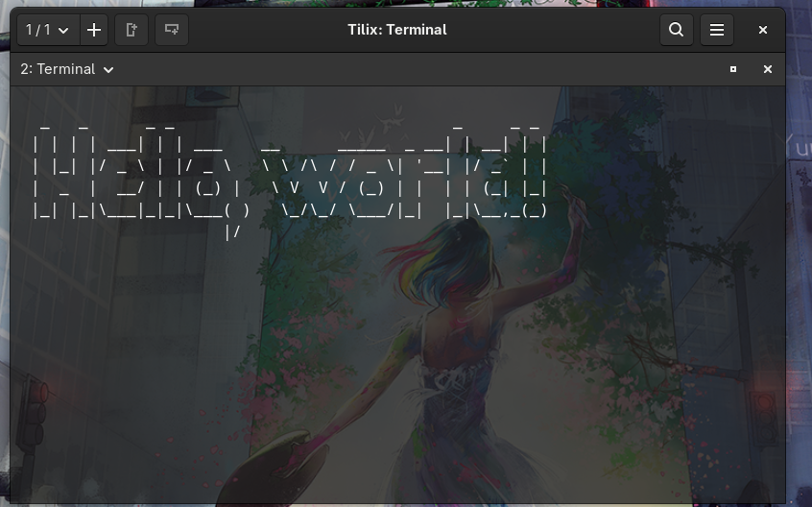This screenshot has width=812, height=507.
Task: Maximize the terminal pane
Action: pos(733,69)
